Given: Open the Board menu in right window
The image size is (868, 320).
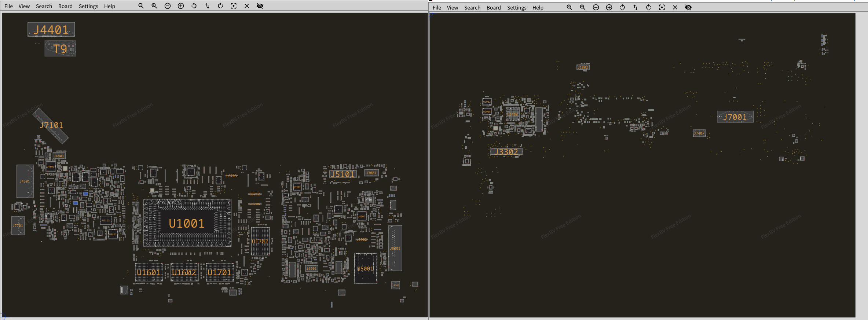Looking at the screenshot, I should pos(494,8).
